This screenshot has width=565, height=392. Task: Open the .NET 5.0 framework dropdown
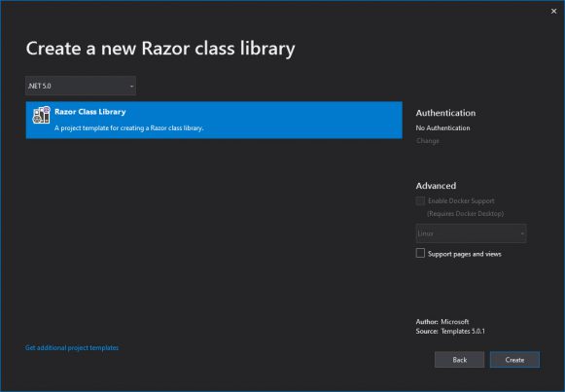[81, 86]
